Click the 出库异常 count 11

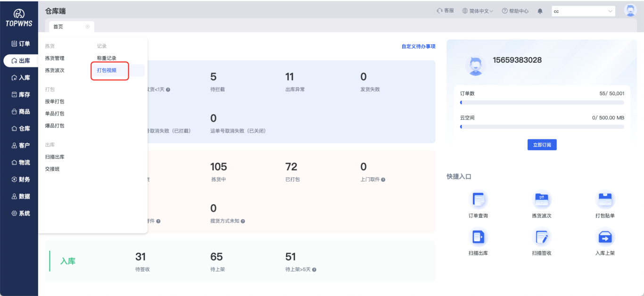(289, 77)
